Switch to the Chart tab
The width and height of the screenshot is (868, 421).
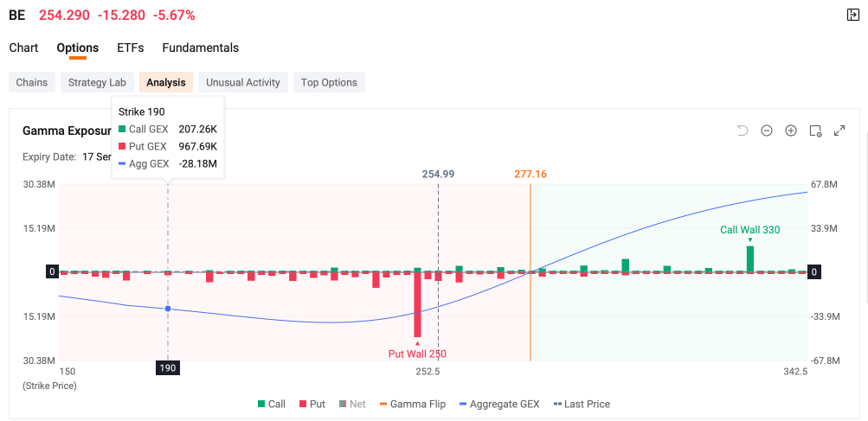(24, 48)
